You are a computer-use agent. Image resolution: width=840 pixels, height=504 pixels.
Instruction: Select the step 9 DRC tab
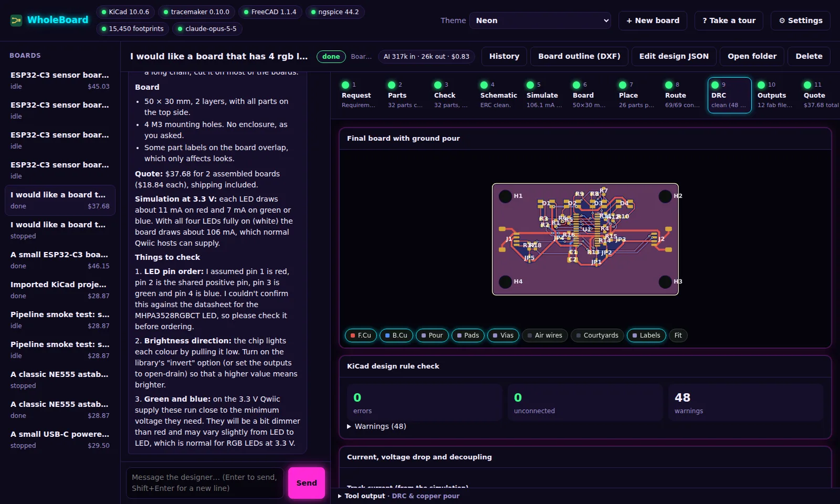(729, 94)
